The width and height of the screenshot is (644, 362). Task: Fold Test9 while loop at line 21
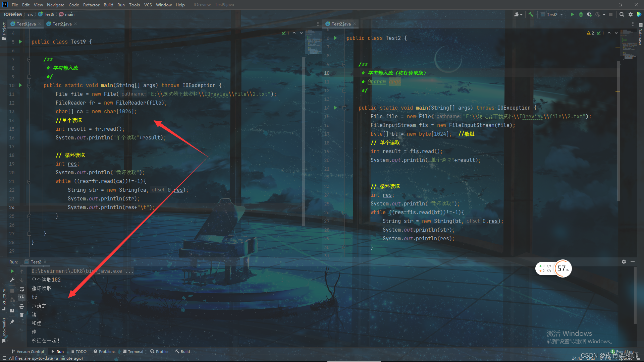tap(29, 181)
